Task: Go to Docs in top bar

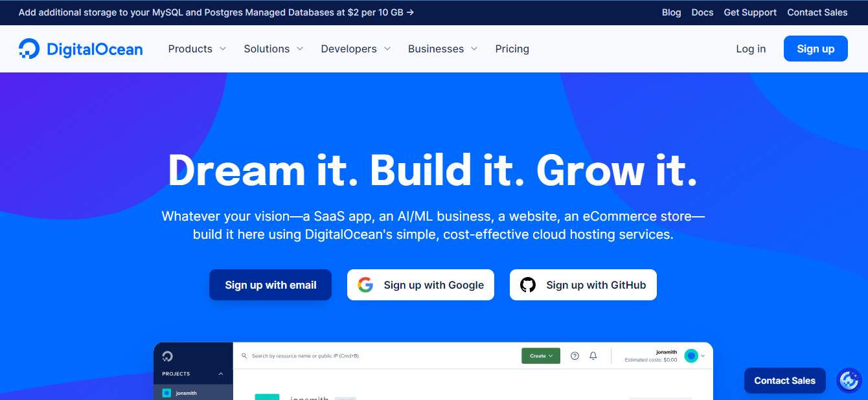Action: tap(702, 12)
